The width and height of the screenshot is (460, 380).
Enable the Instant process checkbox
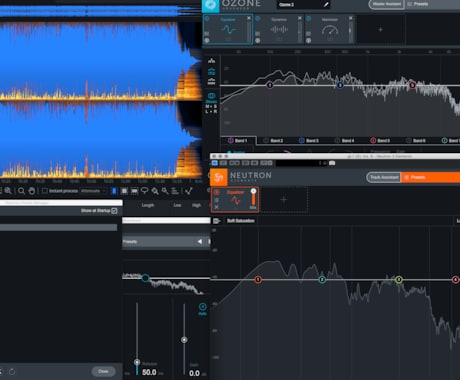click(45, 191)
